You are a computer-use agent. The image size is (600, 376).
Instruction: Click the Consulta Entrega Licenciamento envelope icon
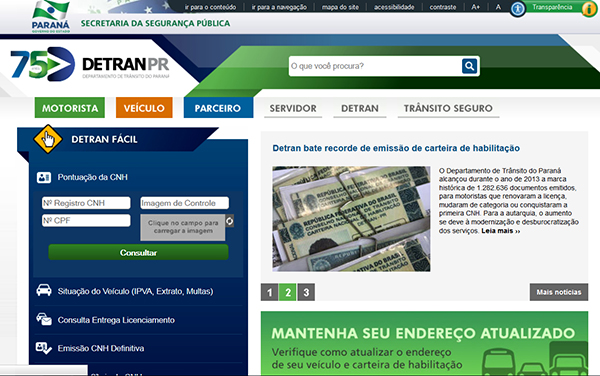[x=44, y=319]
